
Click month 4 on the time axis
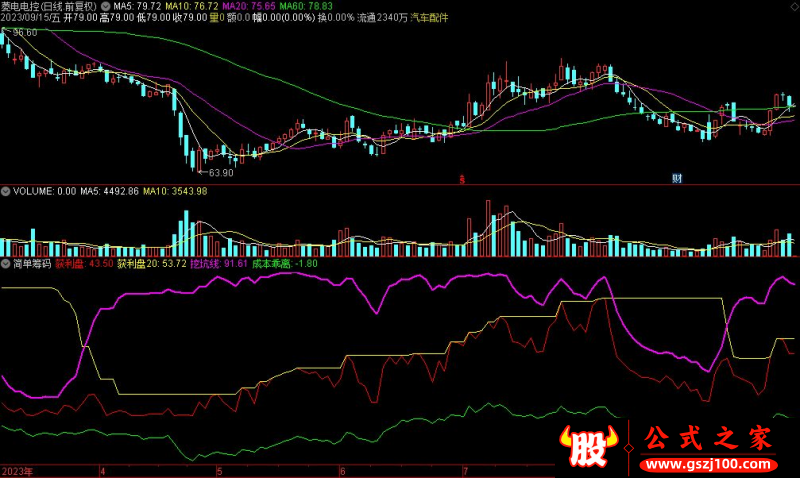coord(103,471)
